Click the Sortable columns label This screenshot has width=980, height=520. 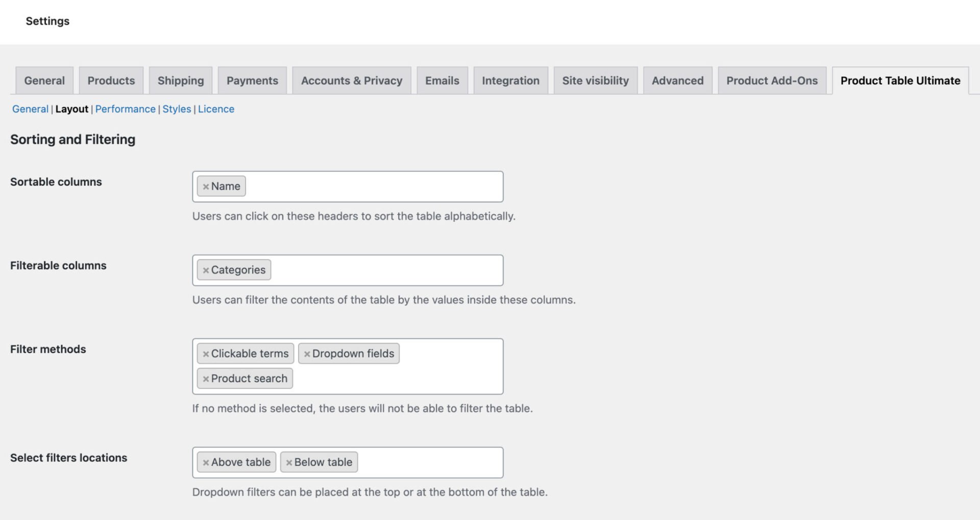tap(56, 182)
